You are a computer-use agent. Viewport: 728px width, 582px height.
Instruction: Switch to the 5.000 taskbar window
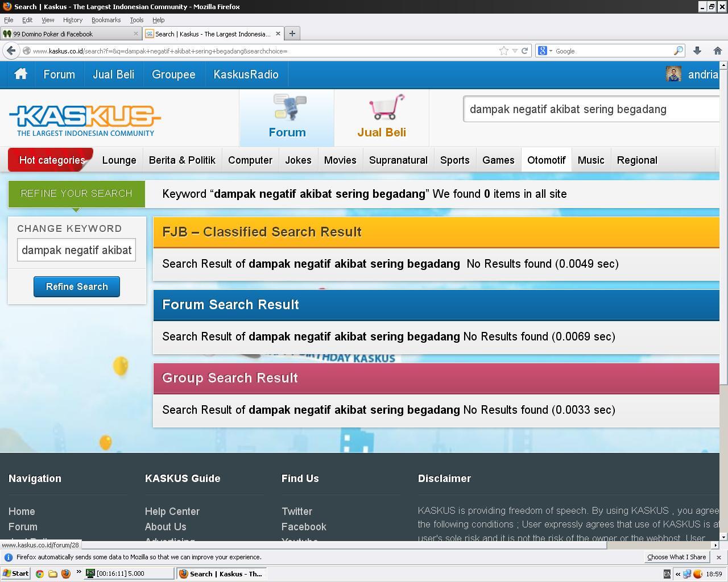[x=129, y=573]
